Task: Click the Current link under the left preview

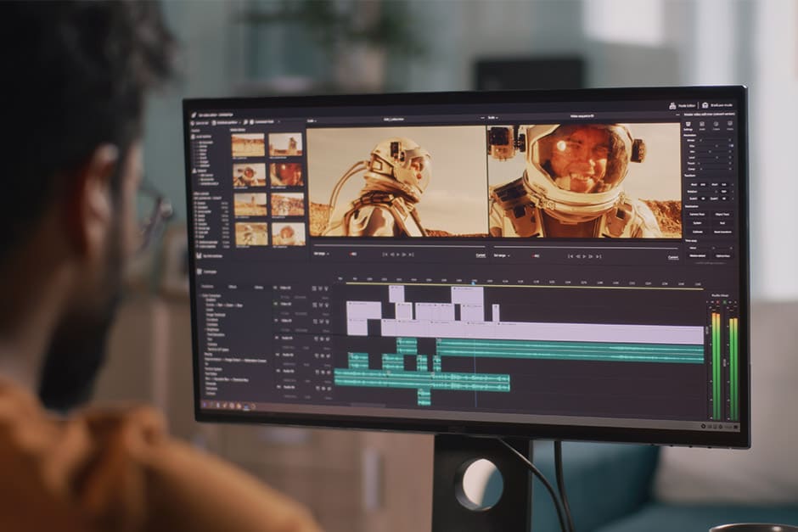Action: [480, 255]
